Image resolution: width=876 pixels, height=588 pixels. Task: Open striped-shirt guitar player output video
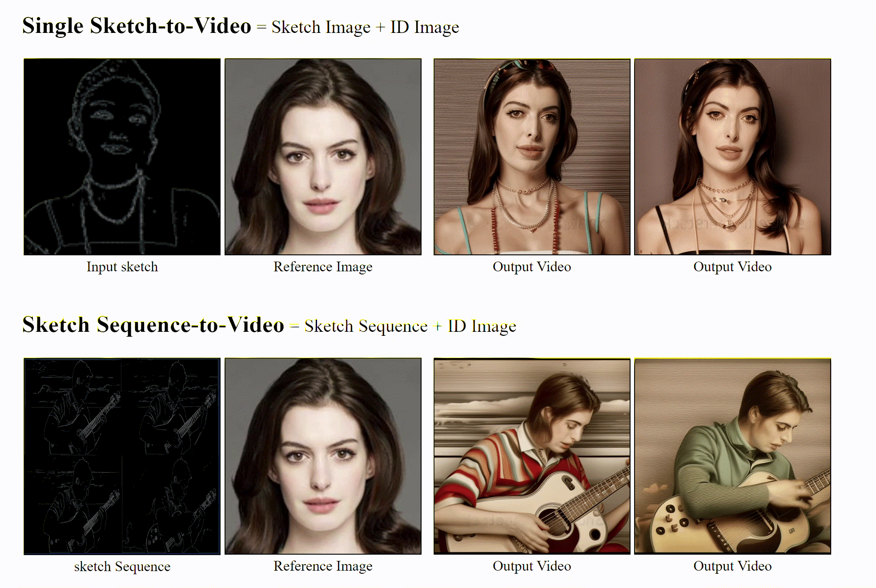pos(532,456)
